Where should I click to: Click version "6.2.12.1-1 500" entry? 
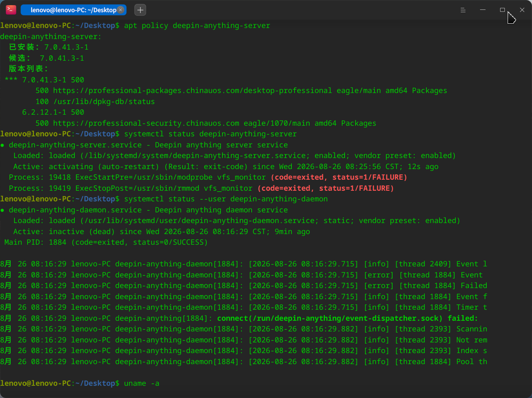point(53,112)
